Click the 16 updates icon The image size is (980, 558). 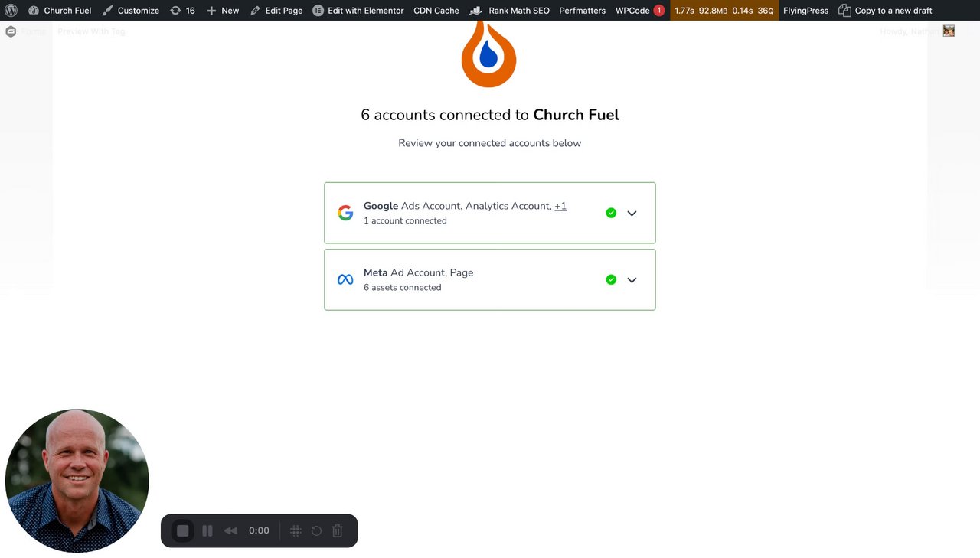[182, 11]
